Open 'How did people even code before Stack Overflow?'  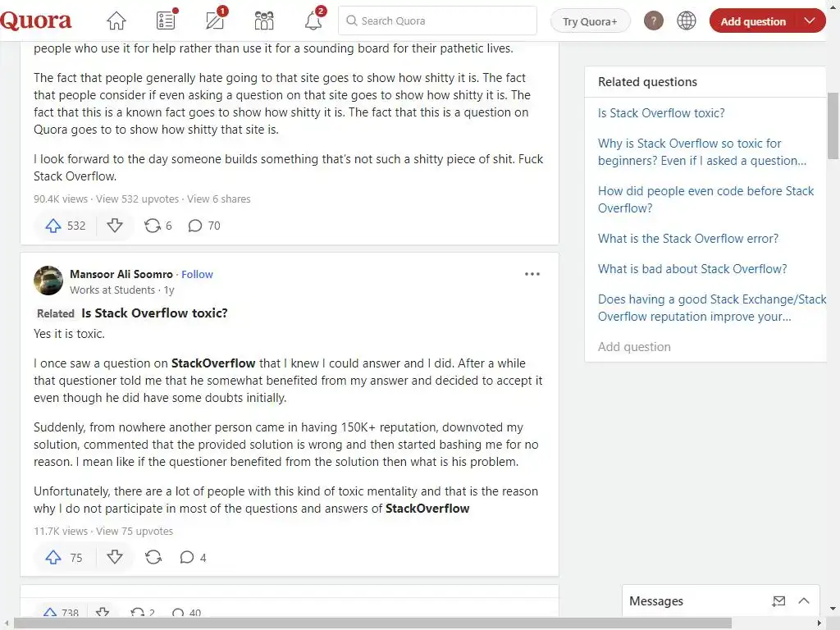coord(705,199)
